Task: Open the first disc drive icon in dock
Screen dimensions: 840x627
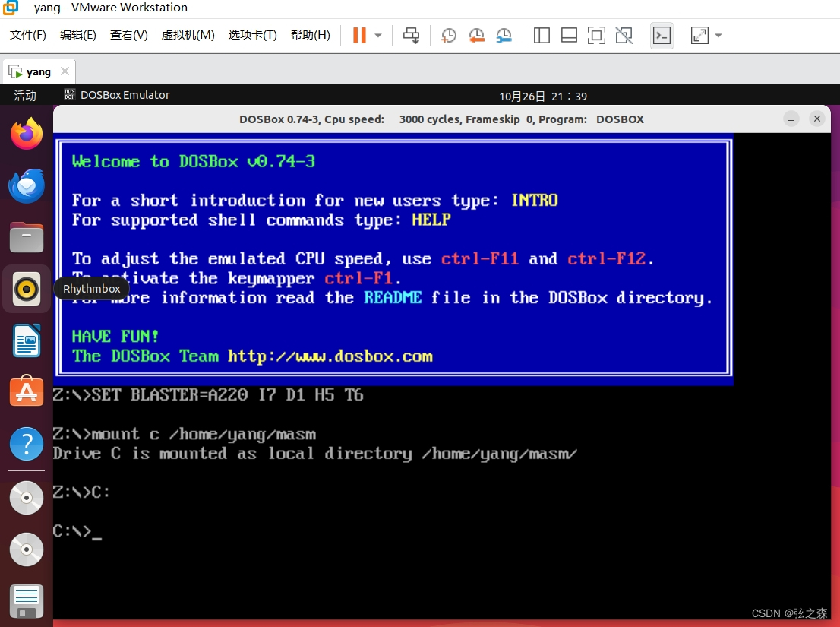Action: (27, 498)
